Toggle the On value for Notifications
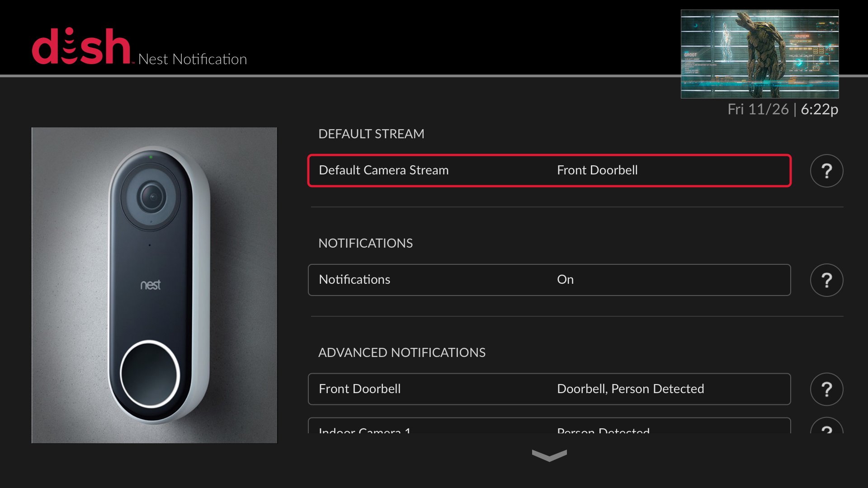The height and width of the screenshot is (488, 868). 565,280
